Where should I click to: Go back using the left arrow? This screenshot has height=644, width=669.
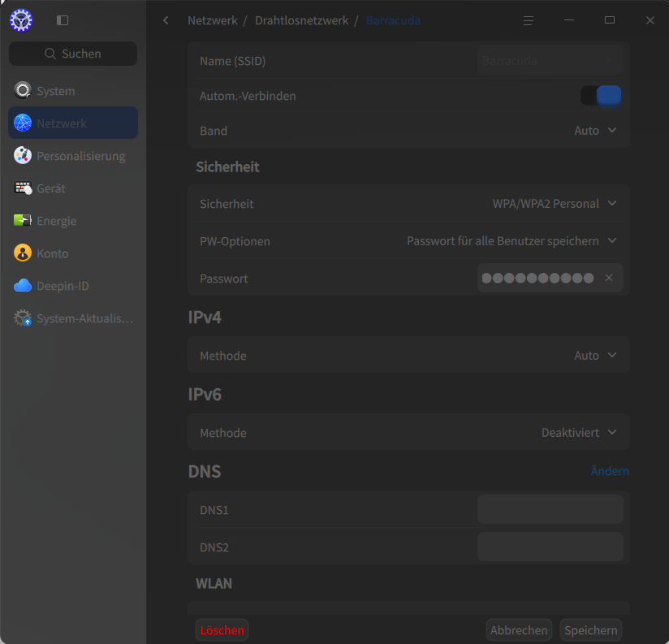166,20
